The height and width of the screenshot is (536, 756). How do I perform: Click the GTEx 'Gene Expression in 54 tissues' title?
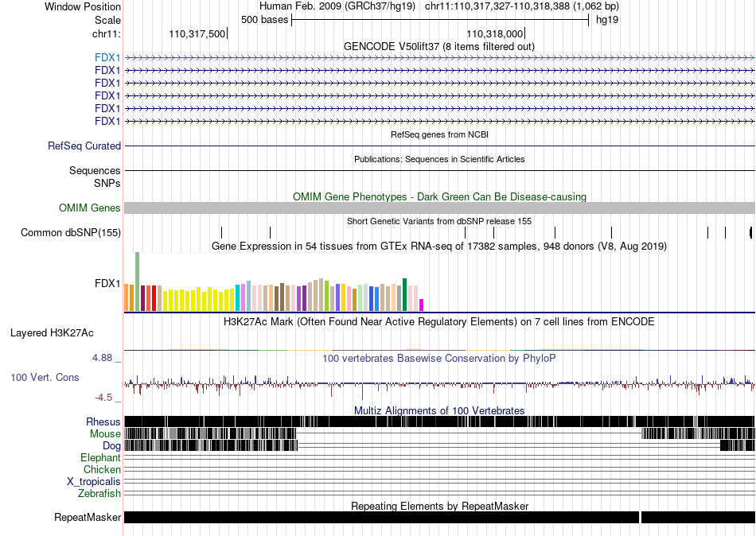(439, 247)
